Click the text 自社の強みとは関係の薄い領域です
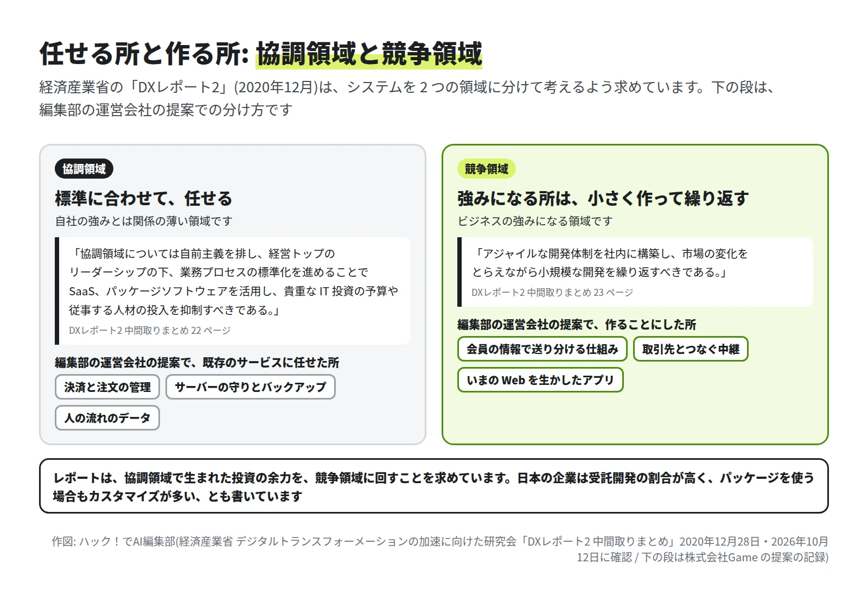Viewport: 868px width, 595px height. [144, 221]
